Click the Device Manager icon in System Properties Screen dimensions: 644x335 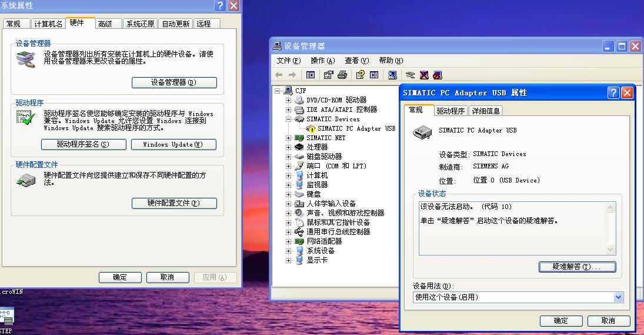25,59
